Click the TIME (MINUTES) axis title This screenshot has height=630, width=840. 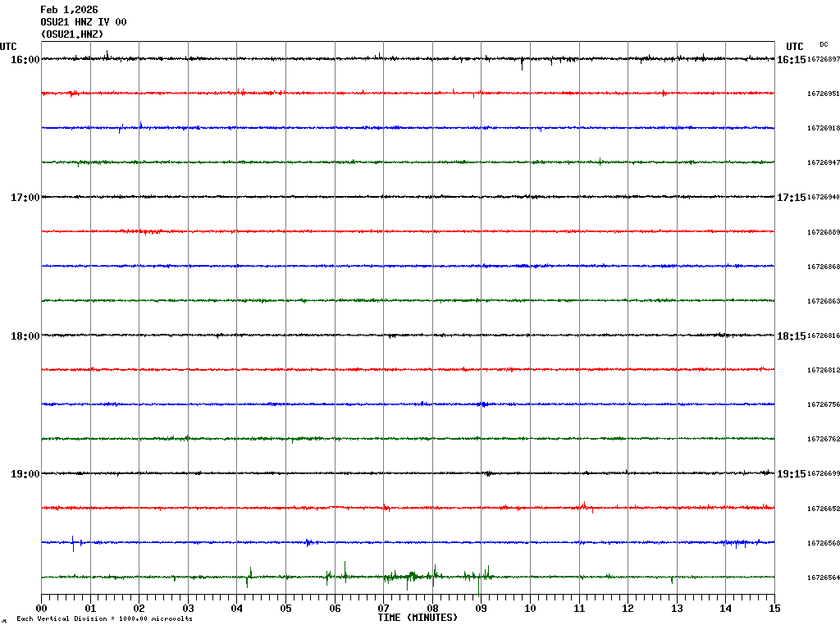(418, 618)
